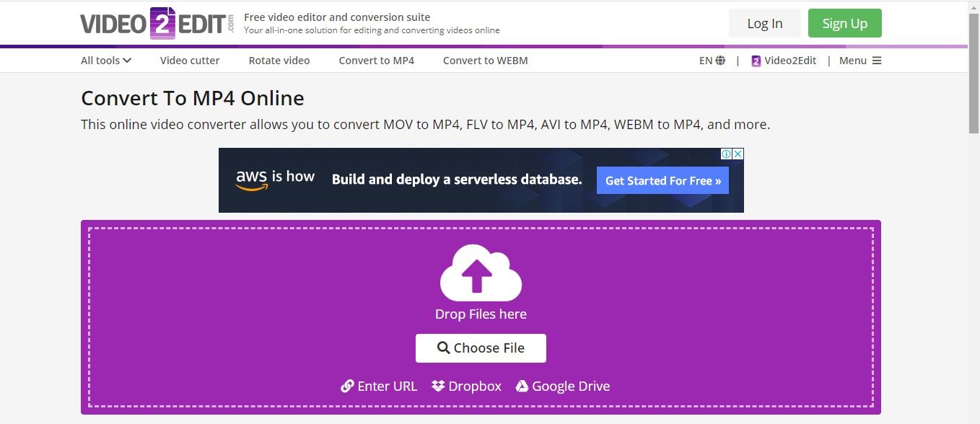Screen dimensions: 980x424
Task: Click the green Sign Up button
Action: click(x=844, y=23)
